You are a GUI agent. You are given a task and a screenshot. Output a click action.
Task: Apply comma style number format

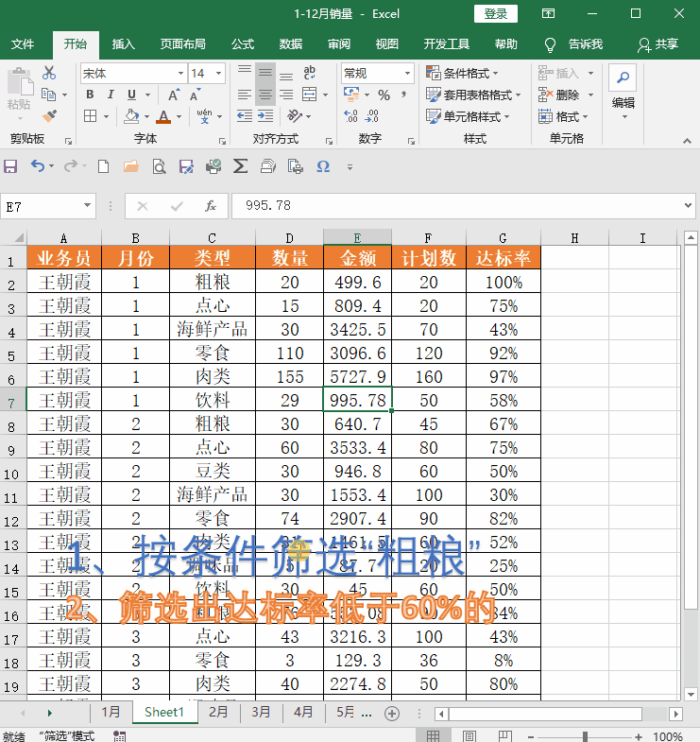tap(404, 95)
